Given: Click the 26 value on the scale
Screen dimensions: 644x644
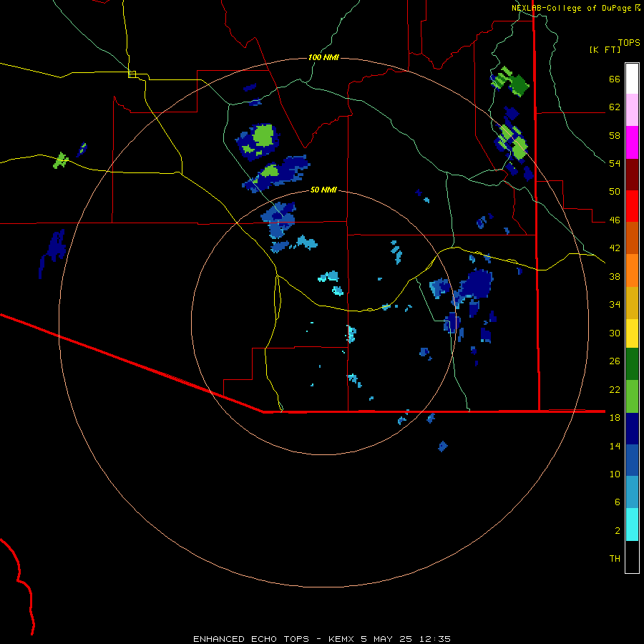Looking at the screenshot, I should pyautogui.click(x=615, y=361).
